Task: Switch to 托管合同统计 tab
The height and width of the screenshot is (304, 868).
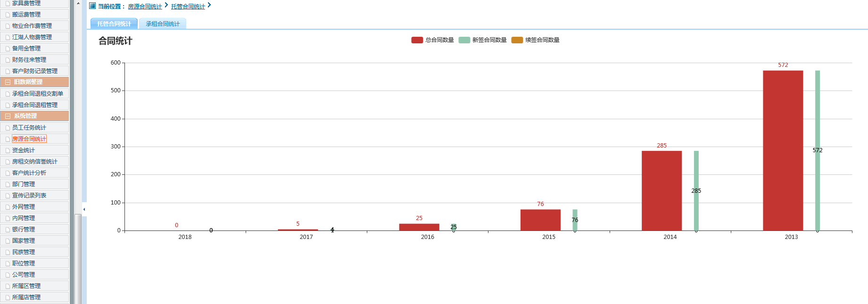Action: pos(114,24)
